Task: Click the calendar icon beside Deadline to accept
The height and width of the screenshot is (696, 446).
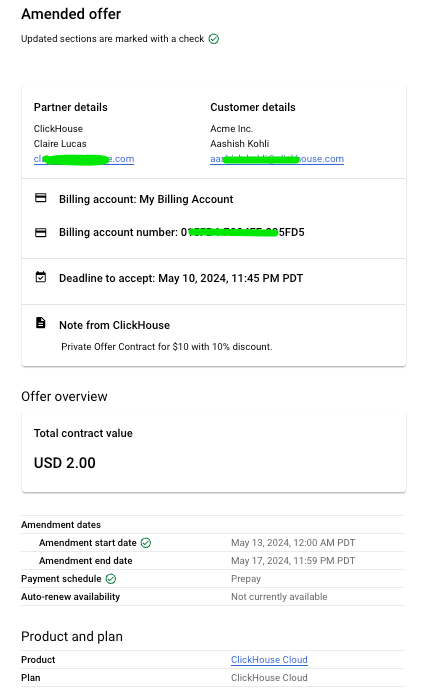Action: tap(41, 277)
